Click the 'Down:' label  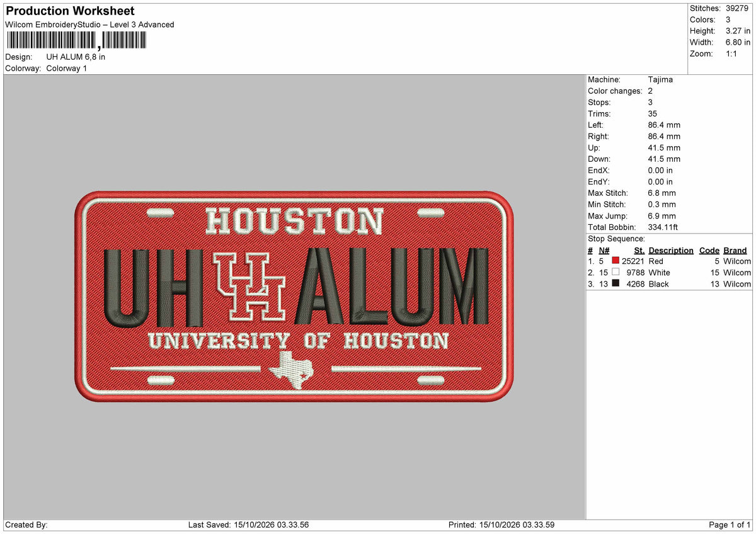pos(599,159)
